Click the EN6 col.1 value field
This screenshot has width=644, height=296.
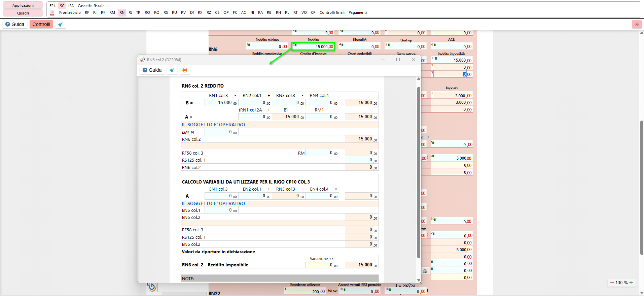click(221, 210)
